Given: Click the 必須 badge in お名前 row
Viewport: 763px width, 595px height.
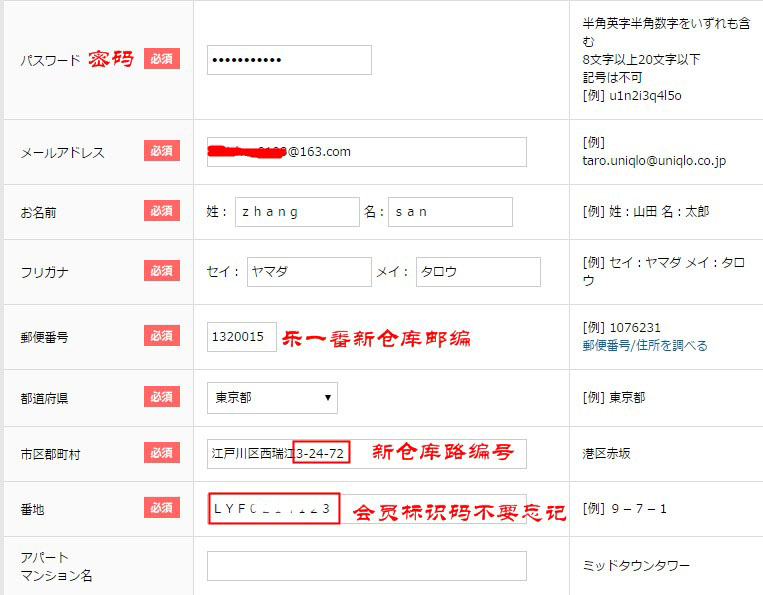Looking at the screenshot, I should [162, 211].
